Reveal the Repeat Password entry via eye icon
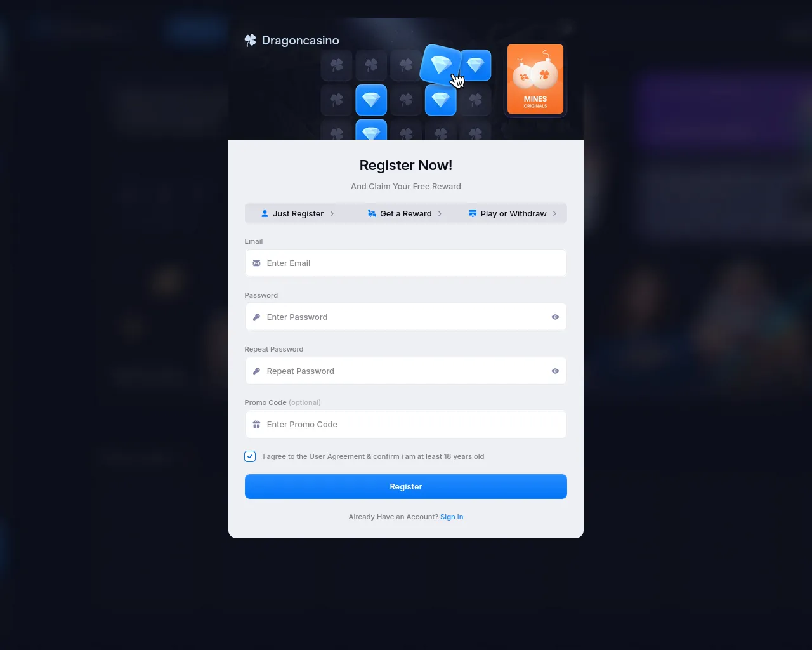812x650 pixels. coord(555,371)
